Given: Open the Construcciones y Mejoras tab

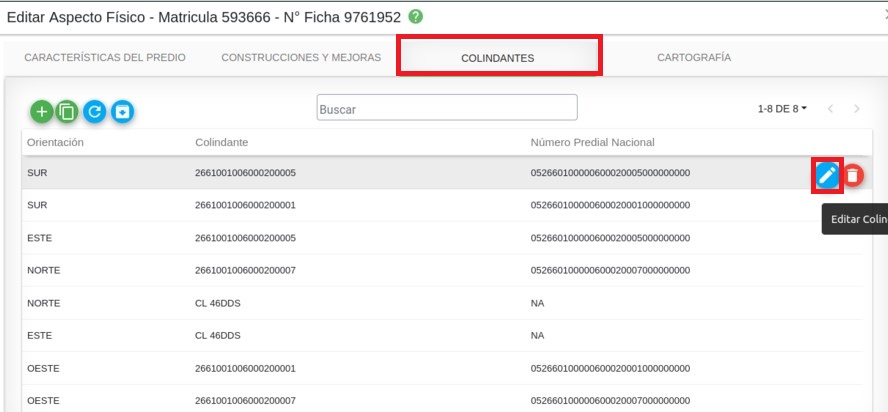Looking at the screenshot, I should pos(301,57).
